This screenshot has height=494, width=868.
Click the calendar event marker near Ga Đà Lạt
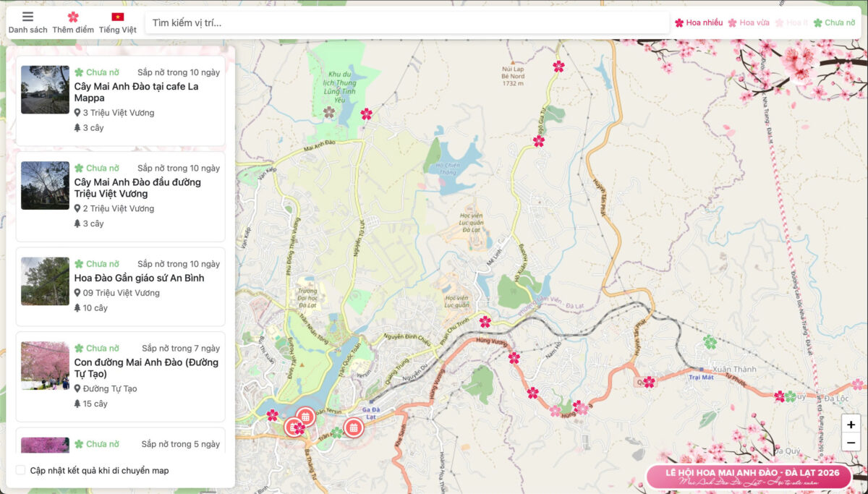(354, 427)
